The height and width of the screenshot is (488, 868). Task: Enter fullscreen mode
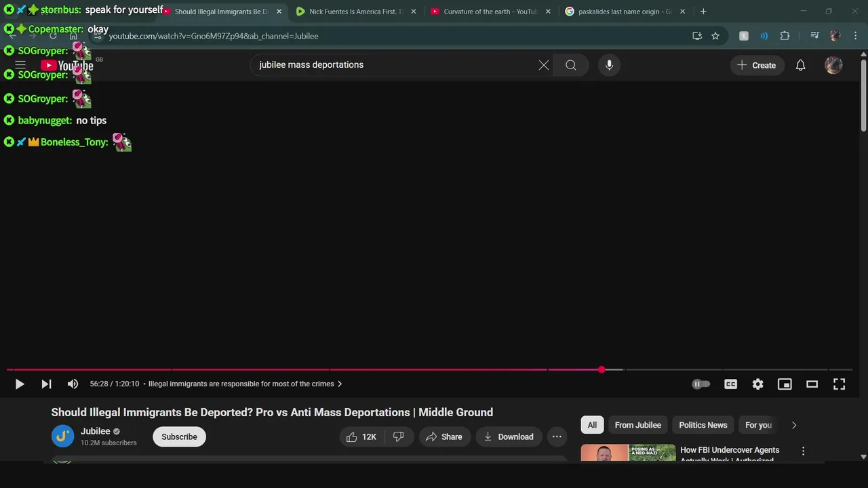(x=839, y=384)
